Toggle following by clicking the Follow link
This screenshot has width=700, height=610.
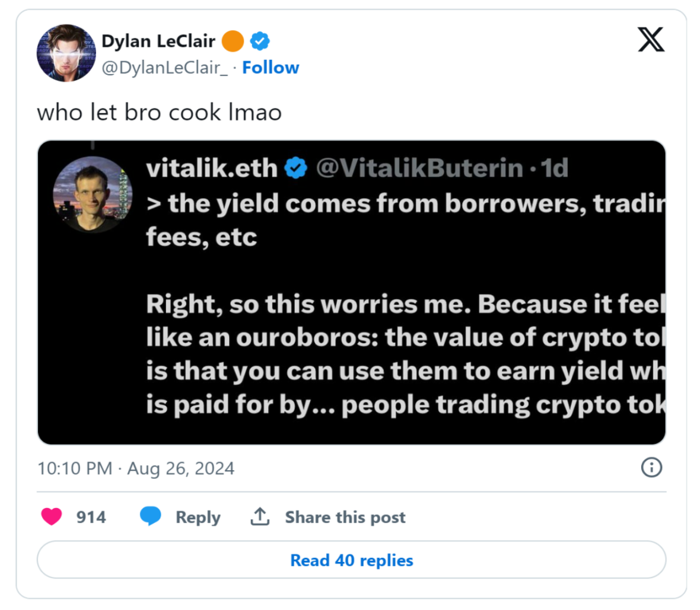coord(271,67)
